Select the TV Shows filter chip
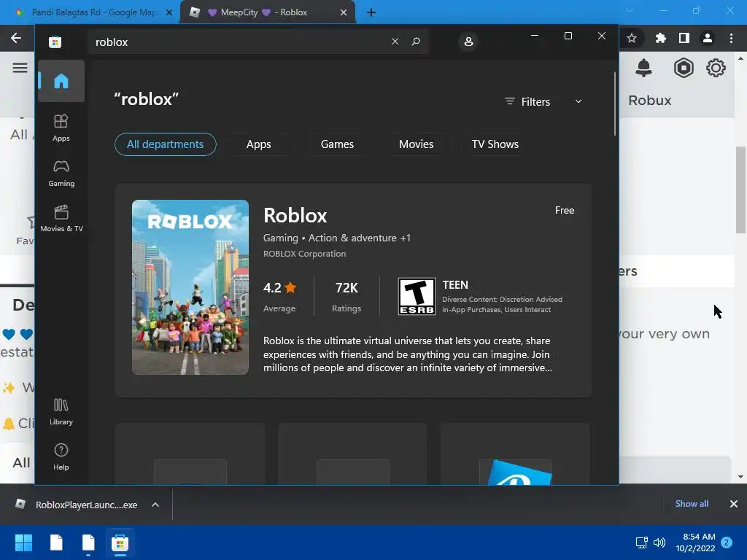This screenshot has height=560, width=747. pos(495,144)
